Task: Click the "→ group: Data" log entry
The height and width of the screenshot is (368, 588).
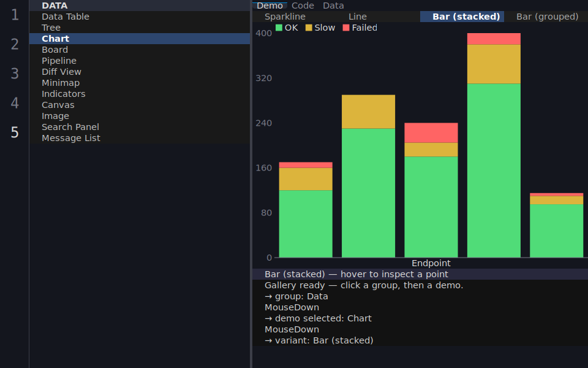Action: [x=420, y=296]
